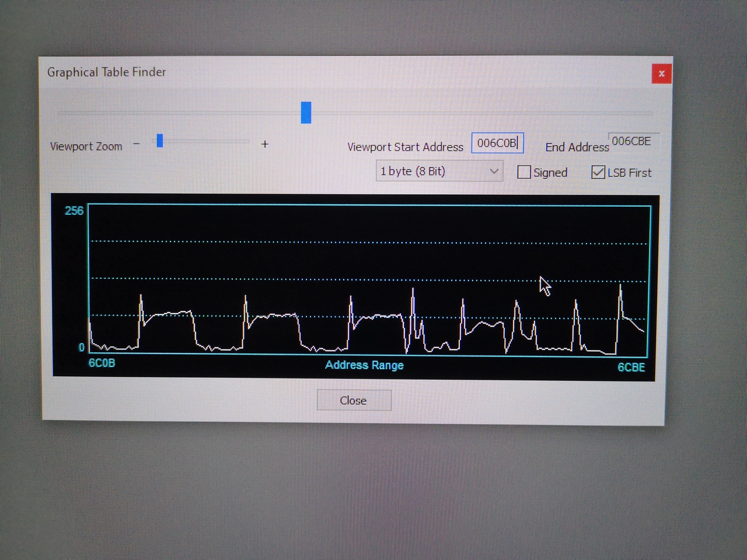The height and width of the screenshot is (560, 747).
Task: Select the Viewport Zoom slider handle
Action: tap(160, 141)
